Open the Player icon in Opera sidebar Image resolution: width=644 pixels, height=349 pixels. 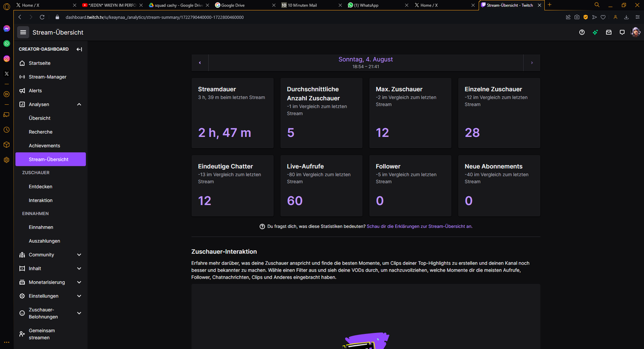click(x=6, y=94)
